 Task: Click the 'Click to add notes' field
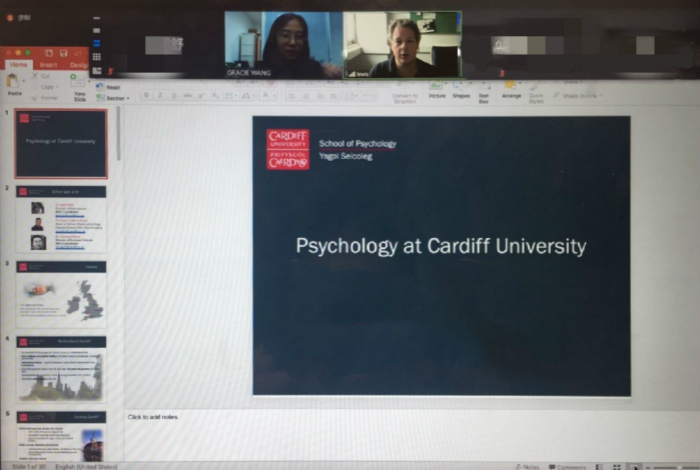153,416
